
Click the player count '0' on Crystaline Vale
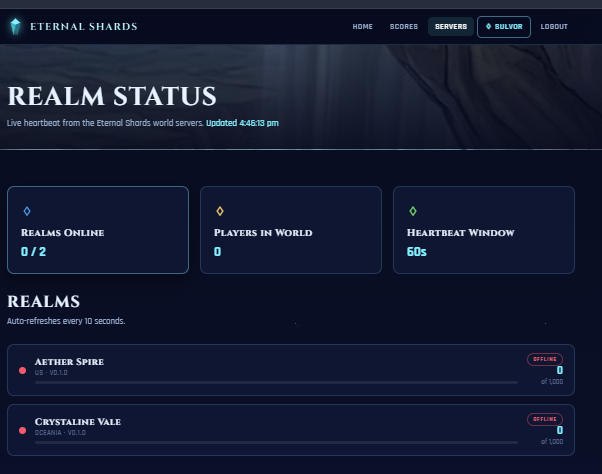560,430
